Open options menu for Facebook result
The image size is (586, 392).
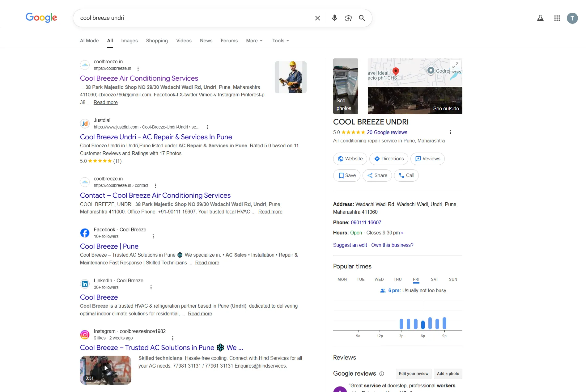153,236
